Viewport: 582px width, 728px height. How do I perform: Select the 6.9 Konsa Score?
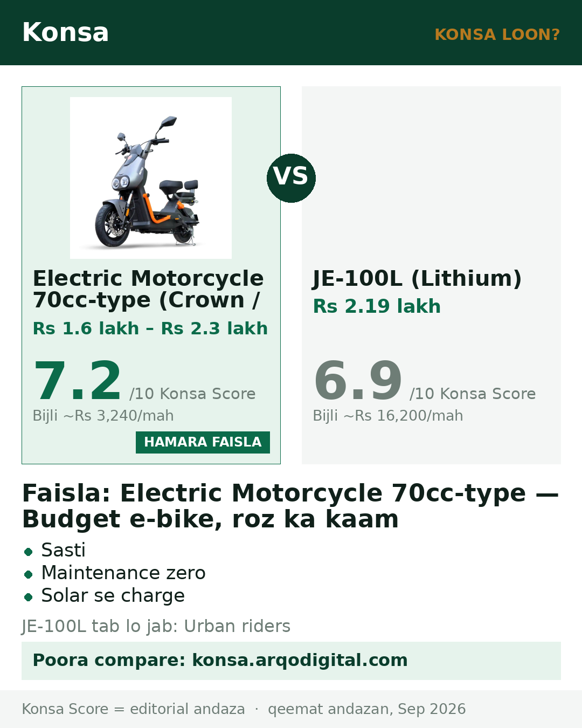pyautogui.click(x=358, y=381)
